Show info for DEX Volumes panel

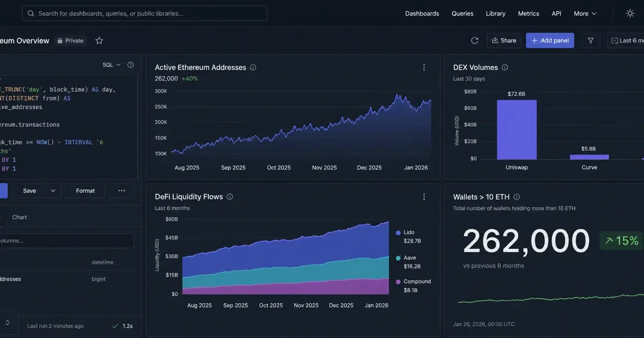tap(504, 68)
